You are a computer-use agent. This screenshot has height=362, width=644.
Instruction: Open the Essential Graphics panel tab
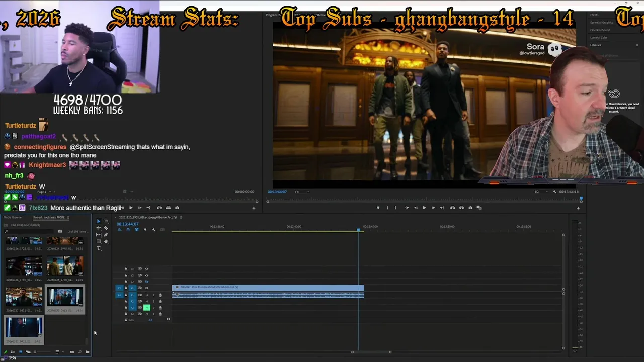tap(601, 22)
